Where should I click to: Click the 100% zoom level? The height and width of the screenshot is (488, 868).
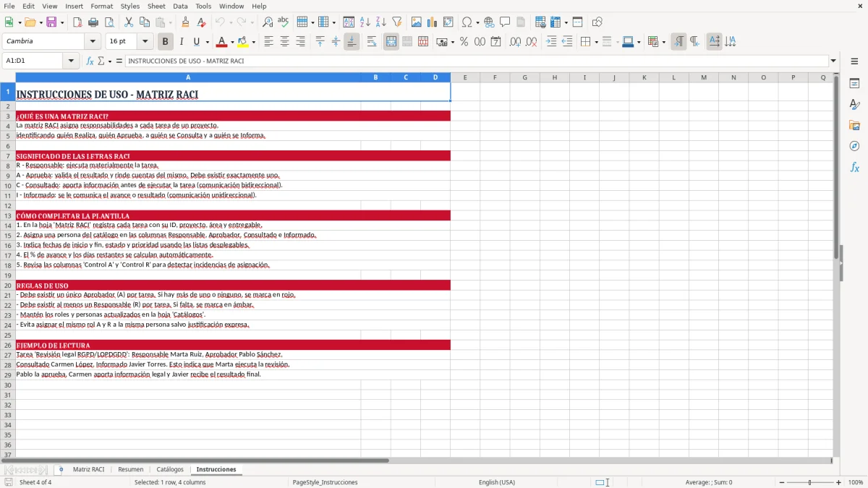(x=856, y=482)
